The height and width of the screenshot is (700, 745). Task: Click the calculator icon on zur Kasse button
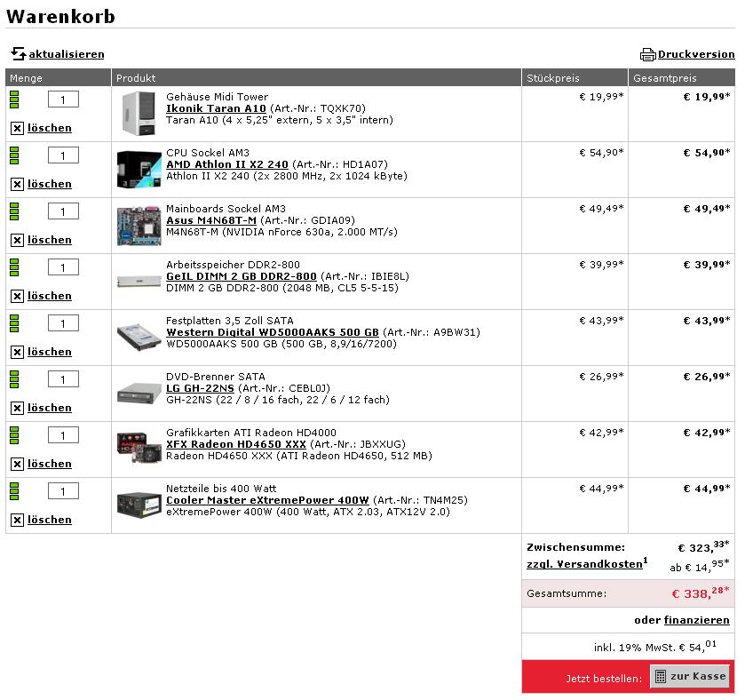(661, 676)
